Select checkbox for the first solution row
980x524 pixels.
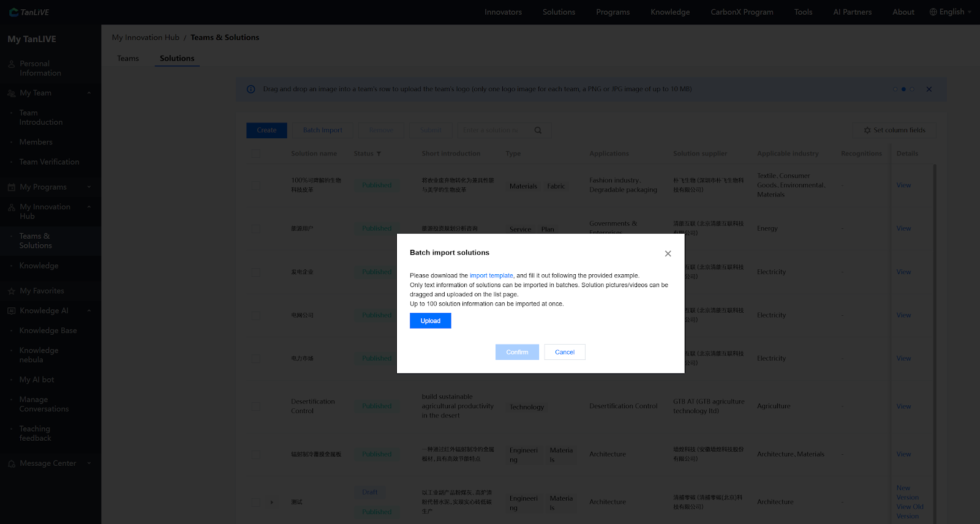[x=256, y=185]
